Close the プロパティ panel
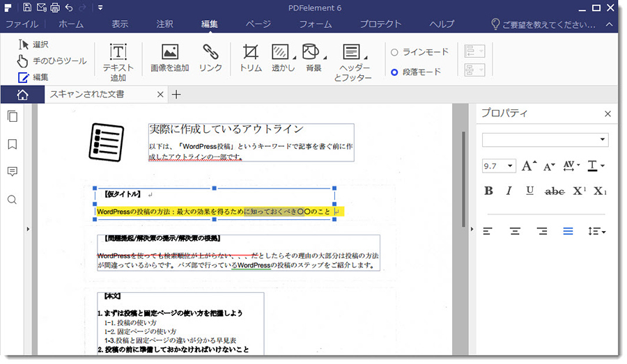 607,113
